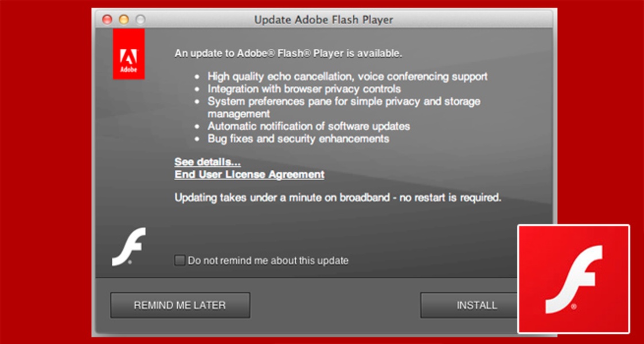Click the 'Updating takes under a minute' note

coord(338,198)
